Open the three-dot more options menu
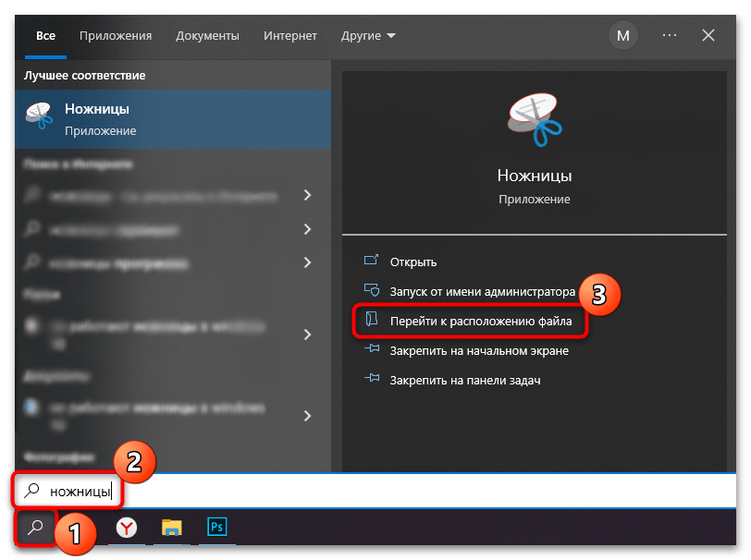751x560 pixels. 670,36
